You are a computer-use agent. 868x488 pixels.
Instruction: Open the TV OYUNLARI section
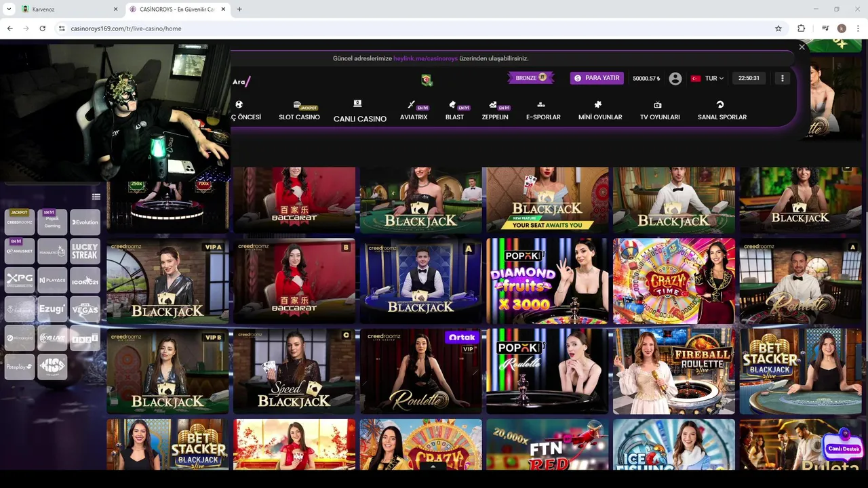click(660, 111)
